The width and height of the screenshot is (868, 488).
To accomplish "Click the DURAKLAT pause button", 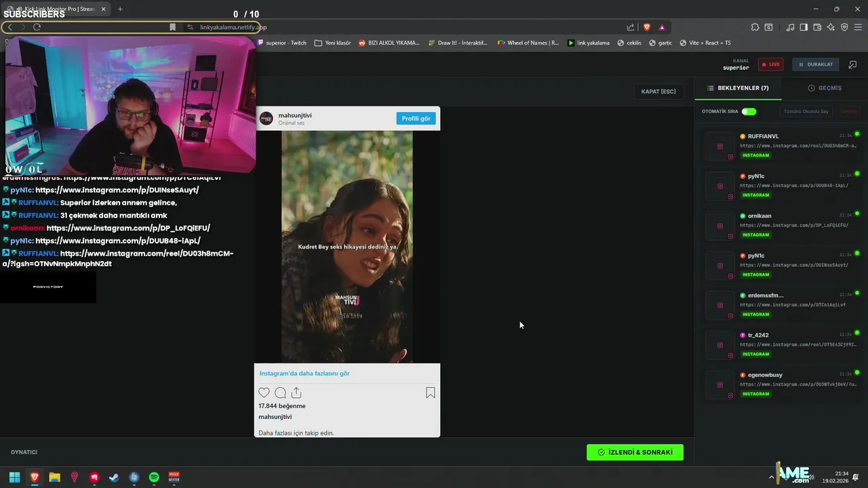I will tap(815, 64).
